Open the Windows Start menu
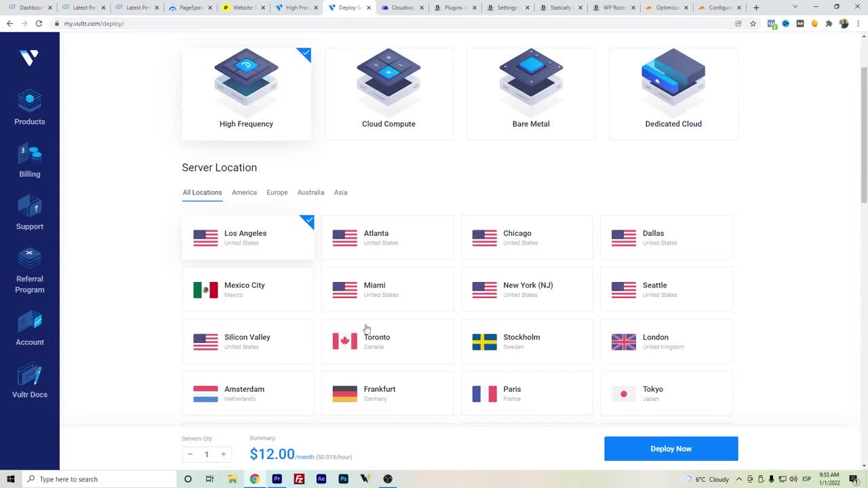The height and width of the screenshot is (488, 868). pos(10,479)
